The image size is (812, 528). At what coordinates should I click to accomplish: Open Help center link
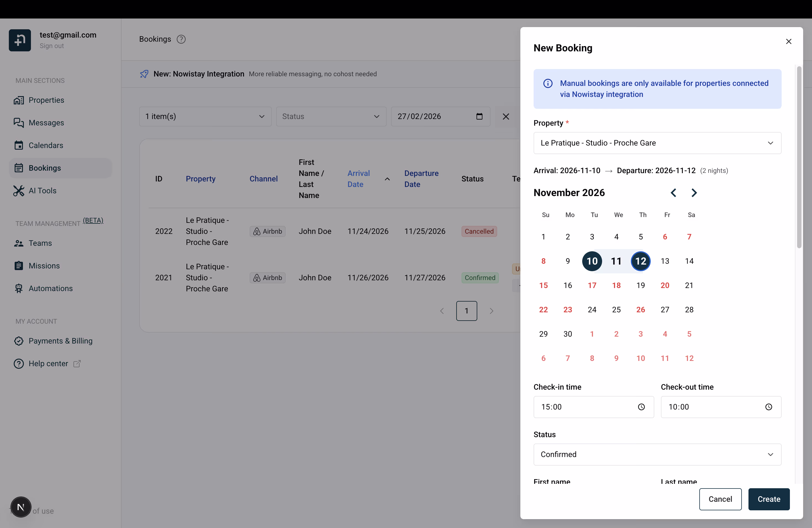pos(48,364)
